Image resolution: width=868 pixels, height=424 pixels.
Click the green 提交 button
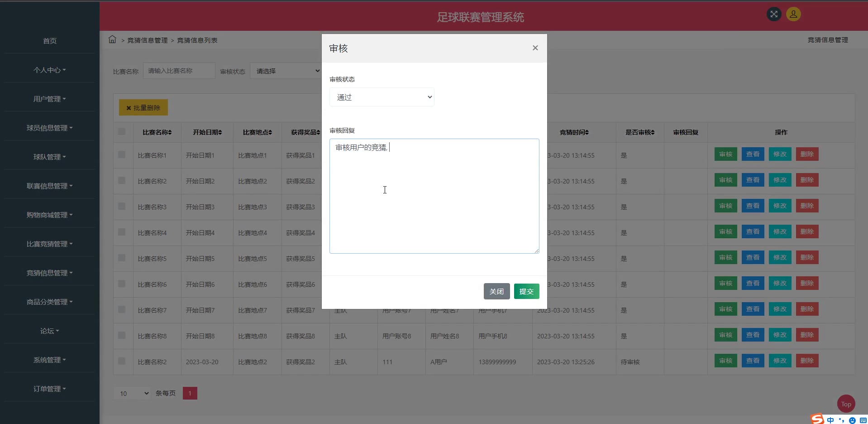(x=526, y=291)
